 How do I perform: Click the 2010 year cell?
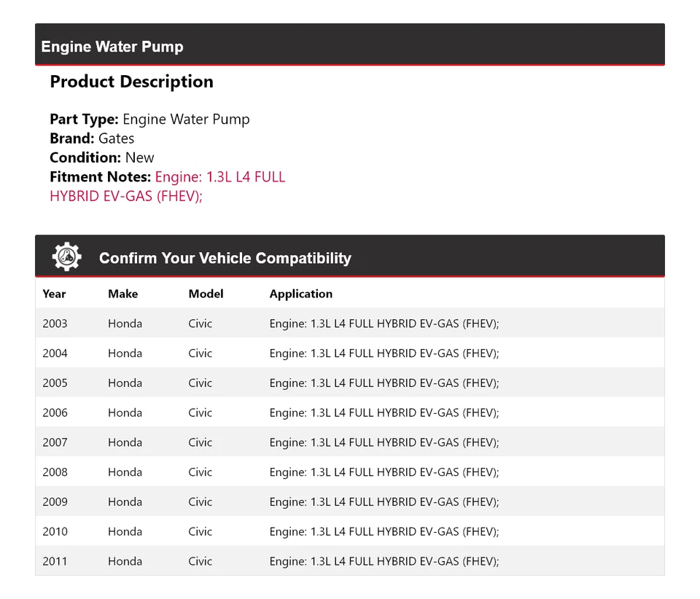(x=55, y=532)
